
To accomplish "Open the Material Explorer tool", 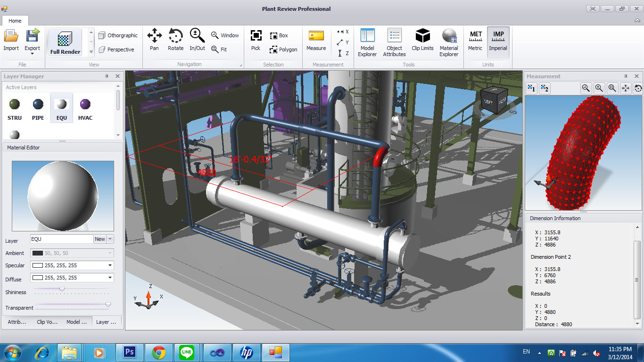I will (449, 42).
